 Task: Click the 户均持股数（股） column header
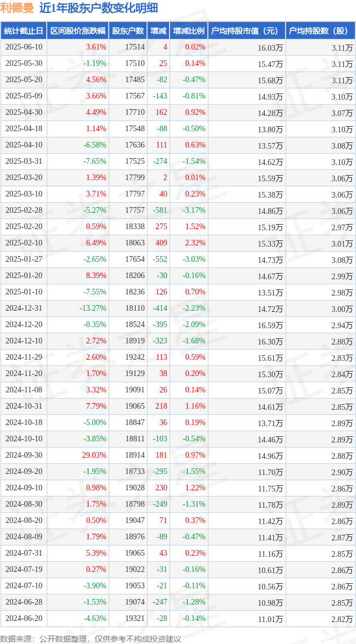[x=321, y=31]
